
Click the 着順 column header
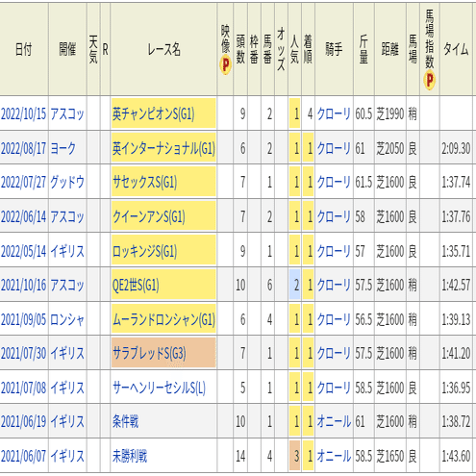point(308,50)
